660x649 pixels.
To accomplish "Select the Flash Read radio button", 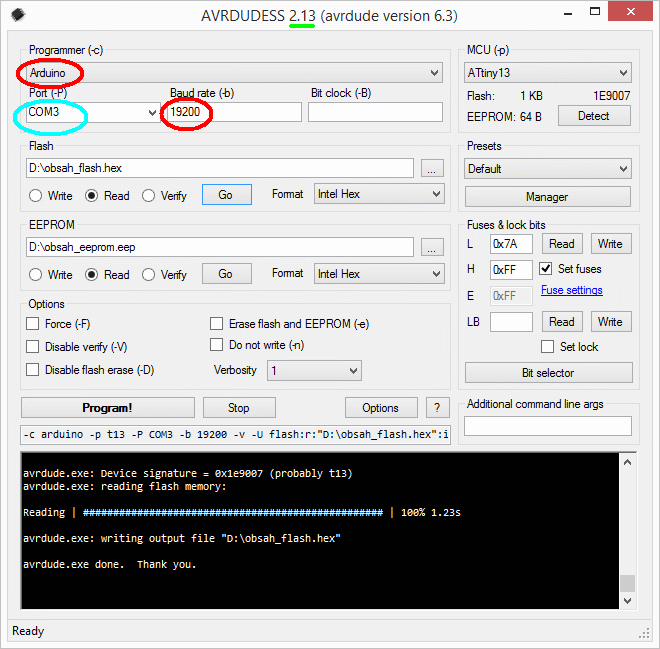I will tap(91, 196).
